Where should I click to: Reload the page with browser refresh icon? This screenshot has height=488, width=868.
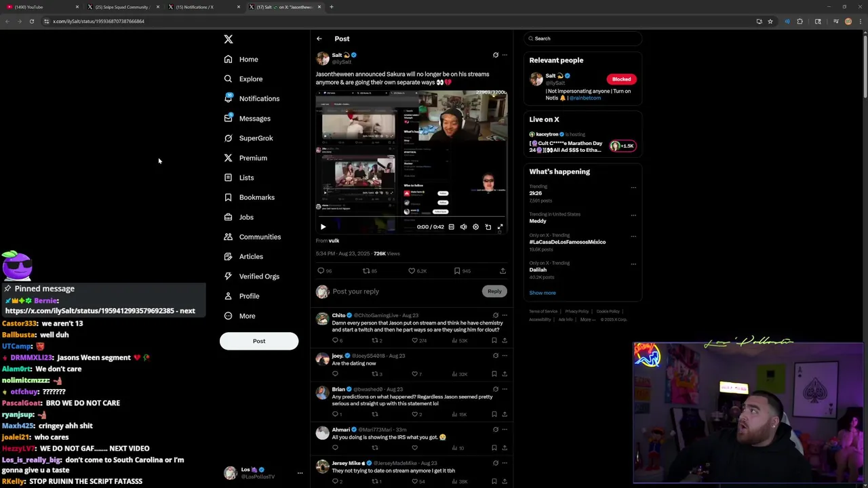tap(32, 21)
